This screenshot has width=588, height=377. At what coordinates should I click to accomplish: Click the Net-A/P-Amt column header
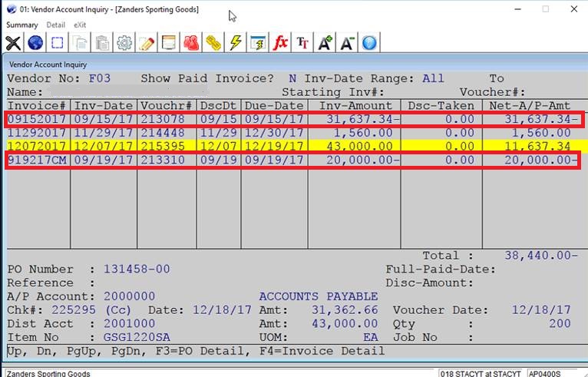point(530,106)
